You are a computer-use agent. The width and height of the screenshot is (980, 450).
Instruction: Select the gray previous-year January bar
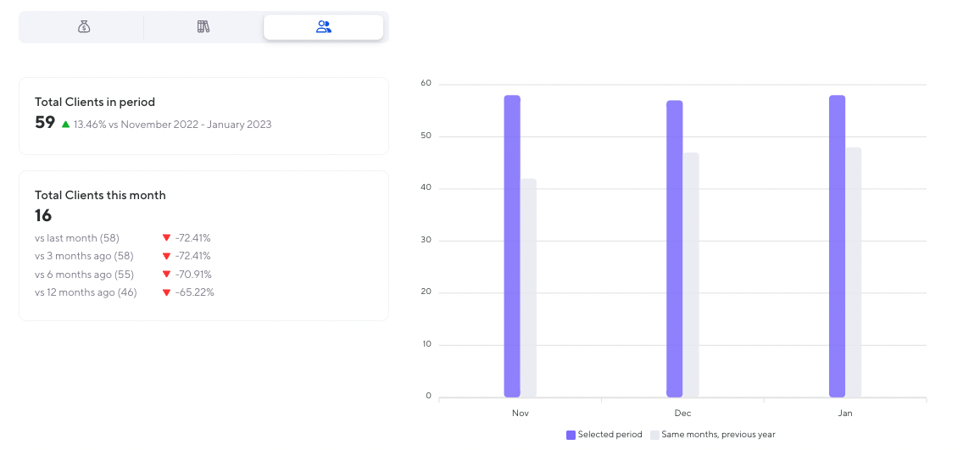[x=853, y=272]
